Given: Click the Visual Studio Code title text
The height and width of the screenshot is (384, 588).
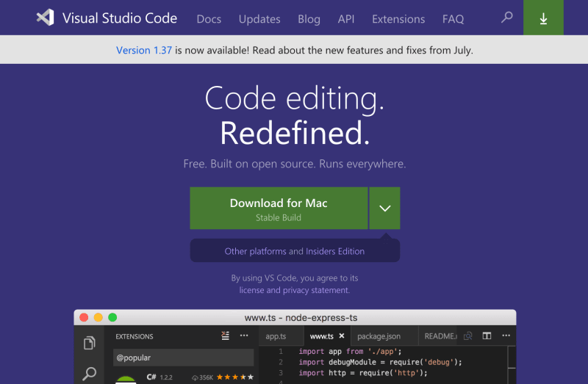Looking at the screenshot, I should pos(120,18).
